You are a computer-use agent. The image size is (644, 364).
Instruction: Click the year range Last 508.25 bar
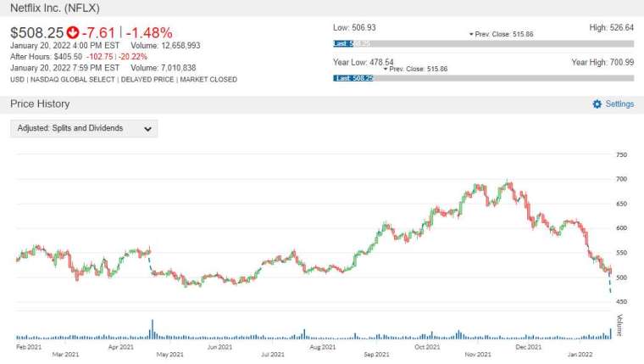(353, 78)
